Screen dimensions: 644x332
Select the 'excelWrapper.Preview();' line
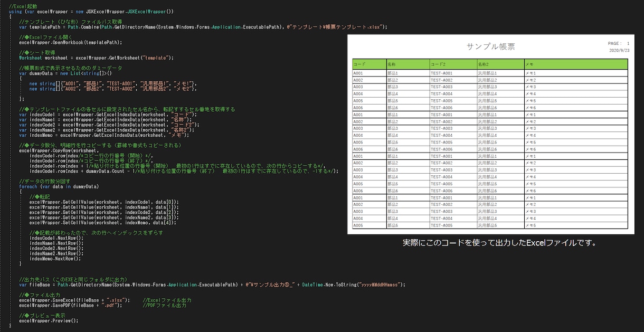coord(49,320)
